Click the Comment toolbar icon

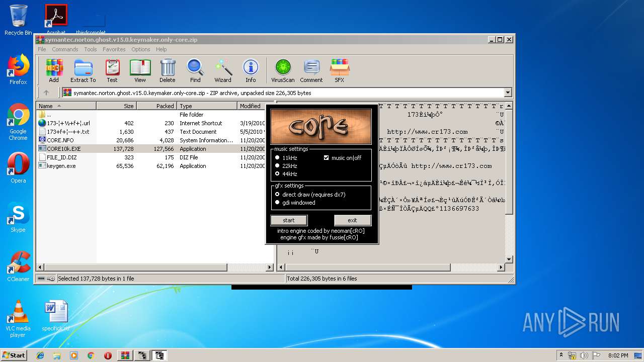point(311,70)
